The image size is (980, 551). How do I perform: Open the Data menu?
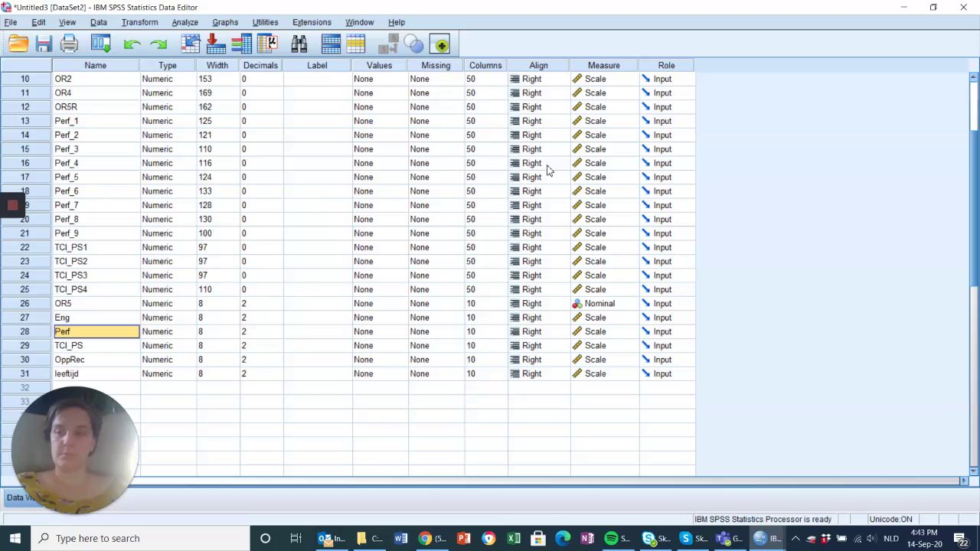pyautogui.click(x=99, y=22)
